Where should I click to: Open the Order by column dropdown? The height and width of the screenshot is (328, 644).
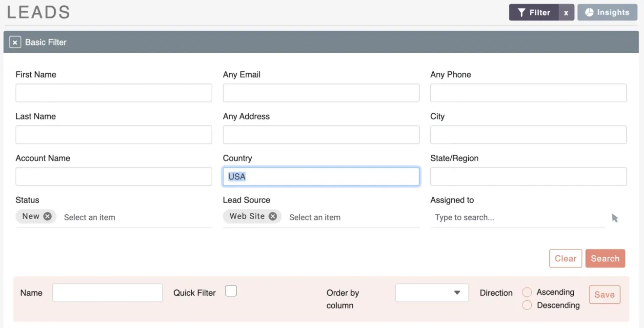click(x=431, y=292)
